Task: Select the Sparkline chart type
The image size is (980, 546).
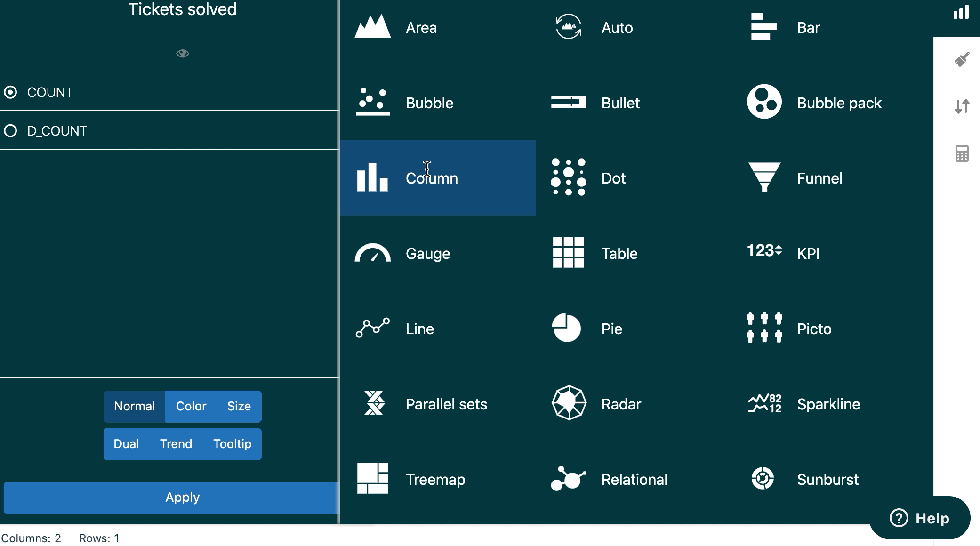Action: [x=829, y=403]
